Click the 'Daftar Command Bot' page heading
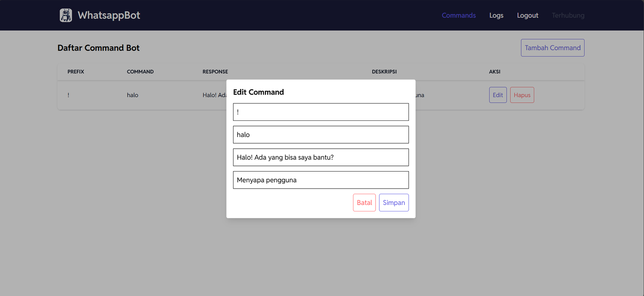Image resolution: width=644 pixels, height=296 pixels. [99, 48]
